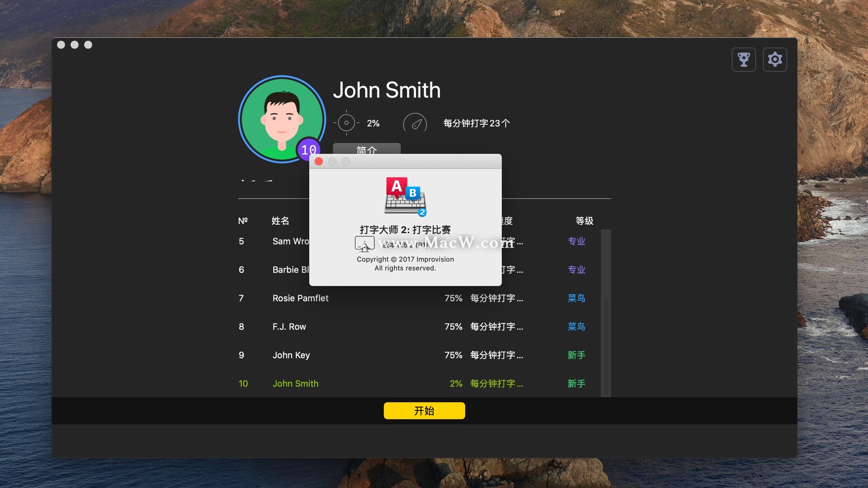Click the 打字大师 2: 打字比赛 title text
868x488 pixels.
pos(405,230)
